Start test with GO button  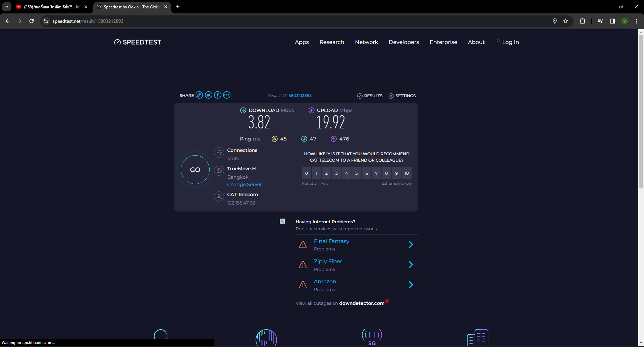(x=195, y=170)
